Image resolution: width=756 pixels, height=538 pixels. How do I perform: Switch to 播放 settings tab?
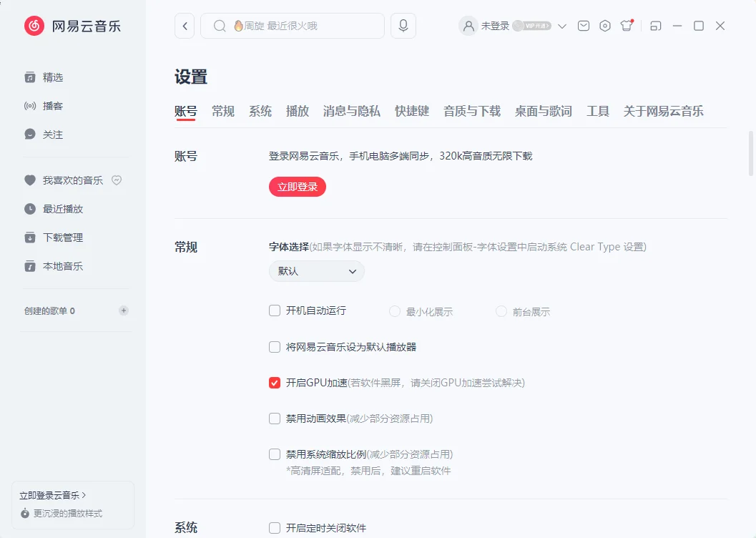pos(298,112)
